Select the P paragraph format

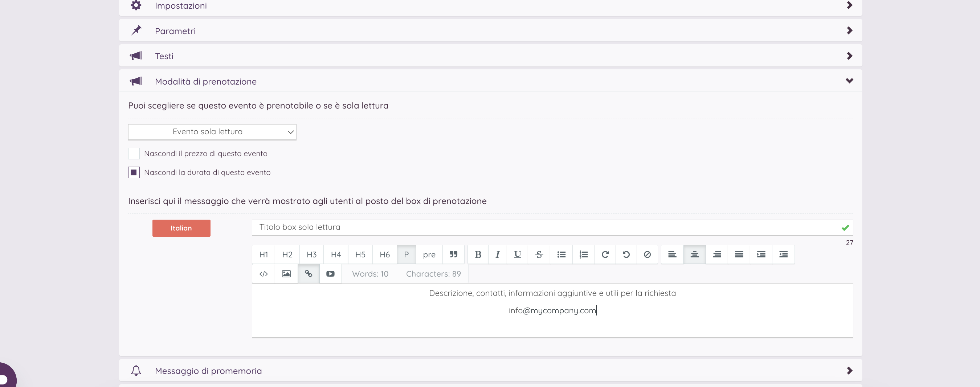(406, 254)
